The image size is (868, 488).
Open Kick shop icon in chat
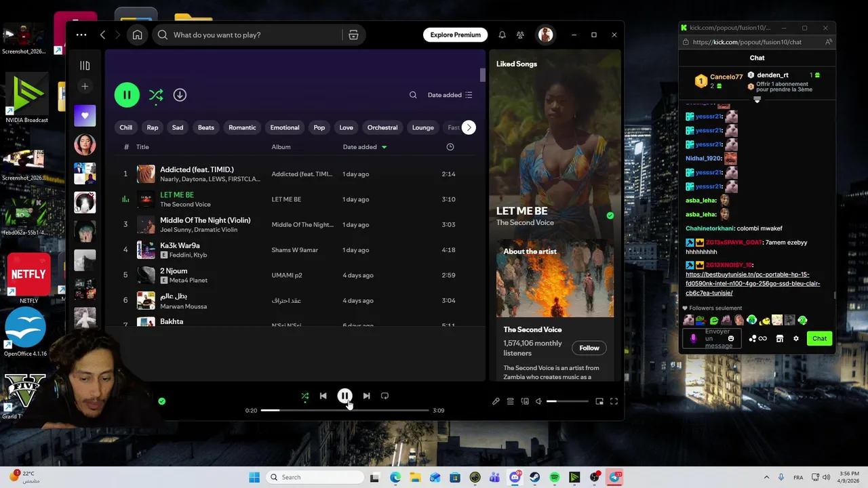[x=780, y=338]
